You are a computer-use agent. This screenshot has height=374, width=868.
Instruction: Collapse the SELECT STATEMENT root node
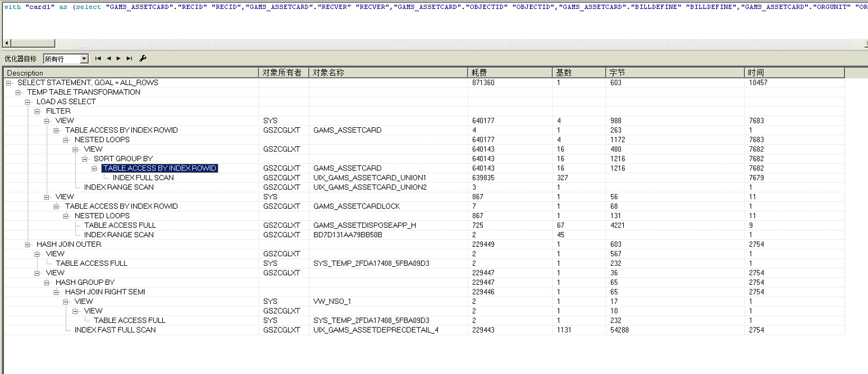10,82
